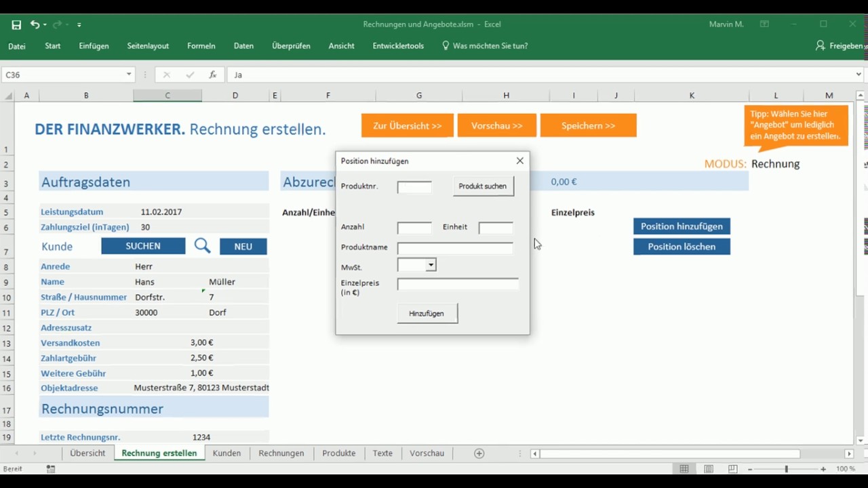Expand the formula bar with chevron
Screen dimensions: 868x488
click(x=859, y=75)
